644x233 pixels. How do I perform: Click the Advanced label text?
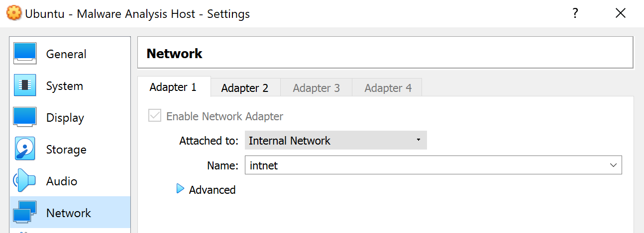click(x=212, y=190)
